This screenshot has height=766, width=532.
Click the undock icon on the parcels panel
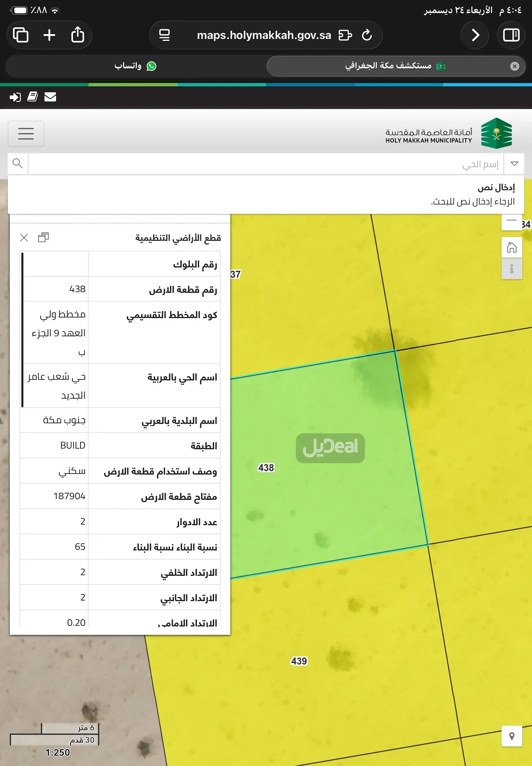click(44, 238)
